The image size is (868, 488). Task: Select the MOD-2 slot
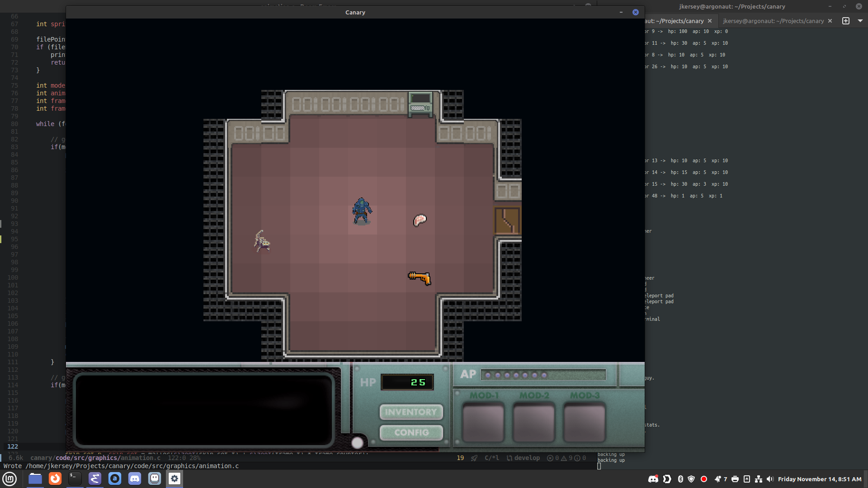click(534, 423)
